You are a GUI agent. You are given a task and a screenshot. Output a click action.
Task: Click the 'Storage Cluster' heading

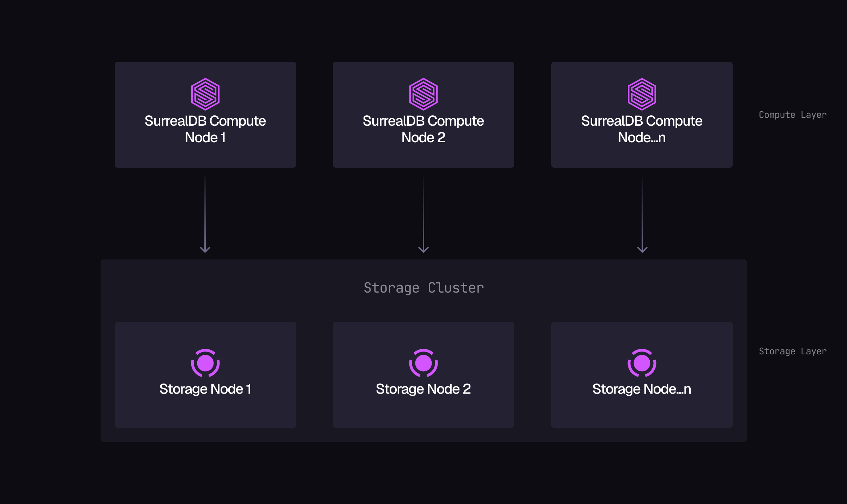pyautogui.click(x=423, y=288)
